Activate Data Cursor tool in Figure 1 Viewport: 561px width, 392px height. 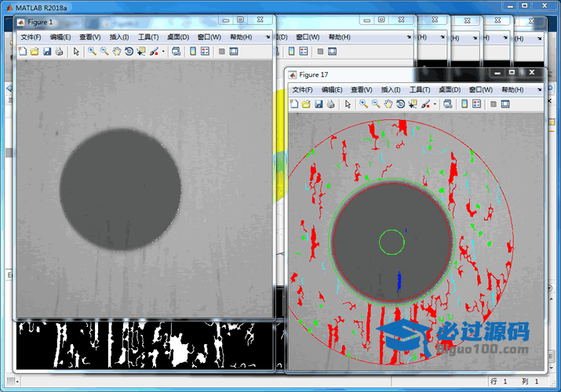click(140, 52)
